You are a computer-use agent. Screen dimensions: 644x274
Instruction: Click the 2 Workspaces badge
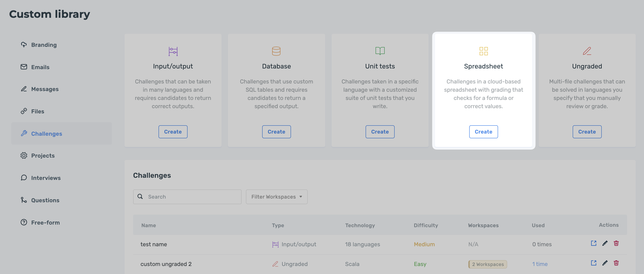[487, 264]
